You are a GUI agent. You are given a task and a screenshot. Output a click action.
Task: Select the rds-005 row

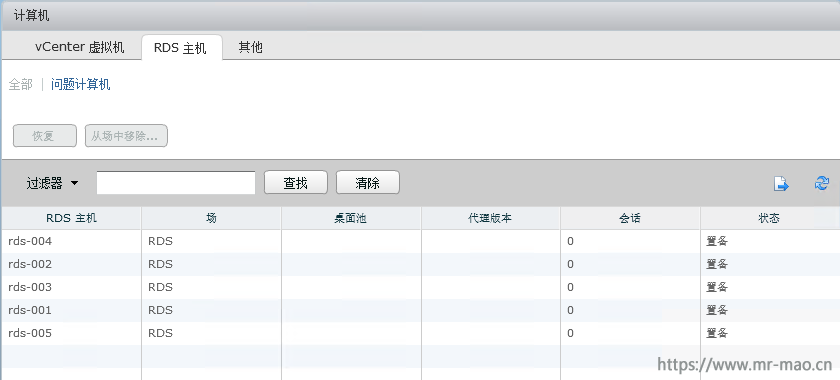click(x=420, y=333)
